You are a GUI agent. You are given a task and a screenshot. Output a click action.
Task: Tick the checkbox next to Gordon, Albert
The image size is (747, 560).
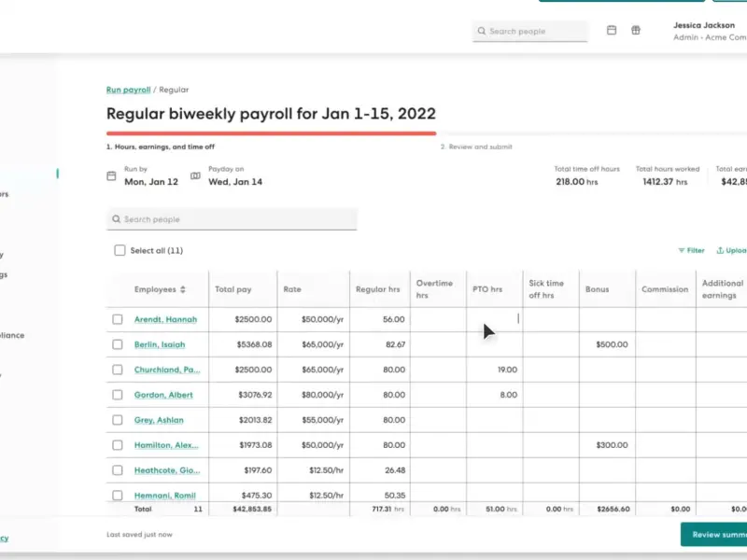click(x=118, y=395)
